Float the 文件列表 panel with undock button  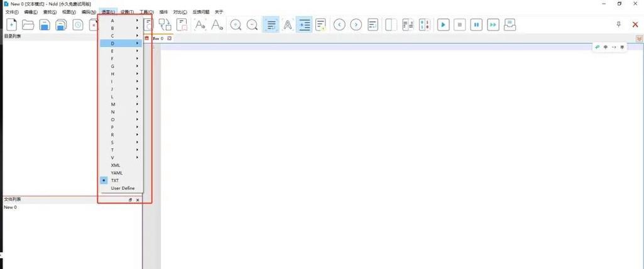coord(130,200)
